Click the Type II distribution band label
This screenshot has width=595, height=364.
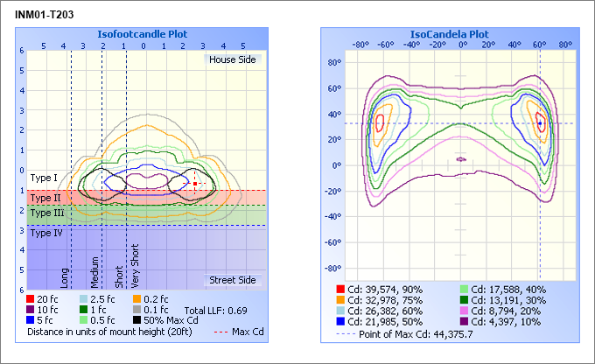coord(45,198)
